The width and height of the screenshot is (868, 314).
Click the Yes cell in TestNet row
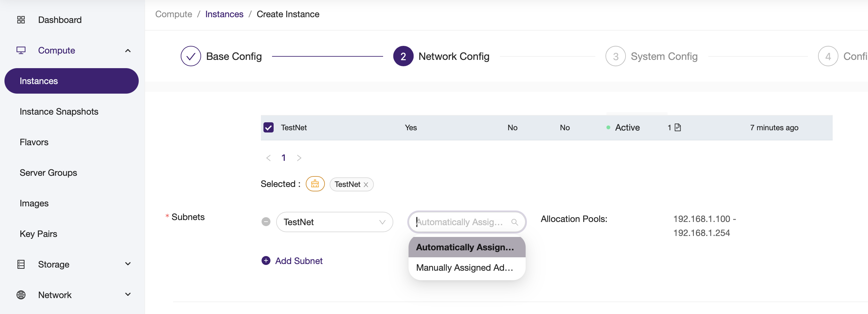pyautogui.click(x=411, y=127)
